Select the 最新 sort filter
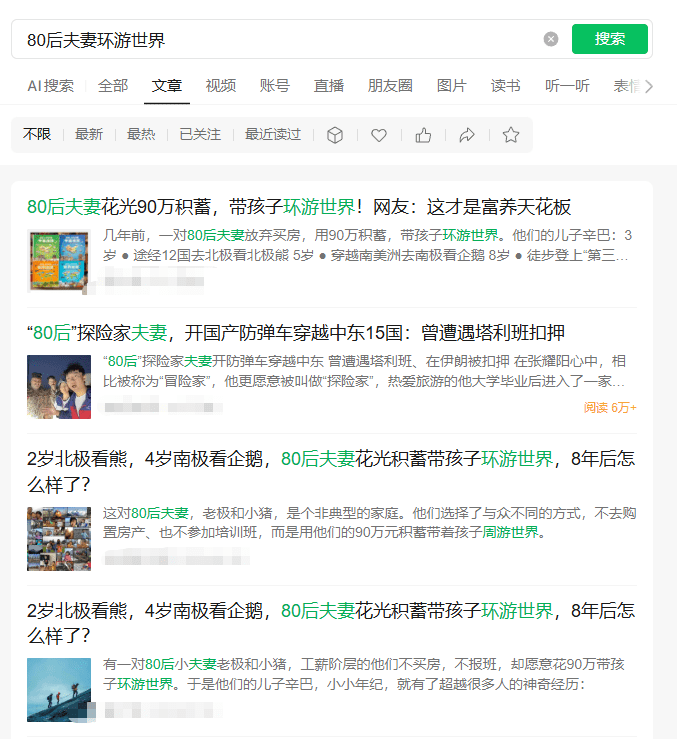 point(89,134)
